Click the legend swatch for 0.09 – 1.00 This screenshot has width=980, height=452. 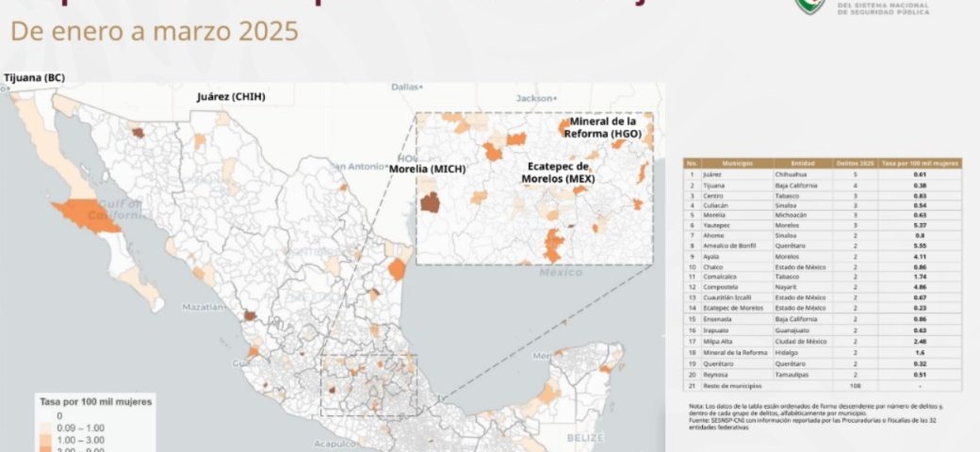click(46, 428)
